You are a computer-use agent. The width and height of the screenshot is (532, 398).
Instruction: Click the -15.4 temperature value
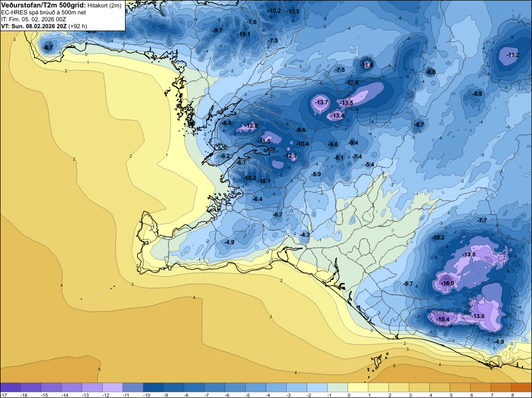[443, 319]
